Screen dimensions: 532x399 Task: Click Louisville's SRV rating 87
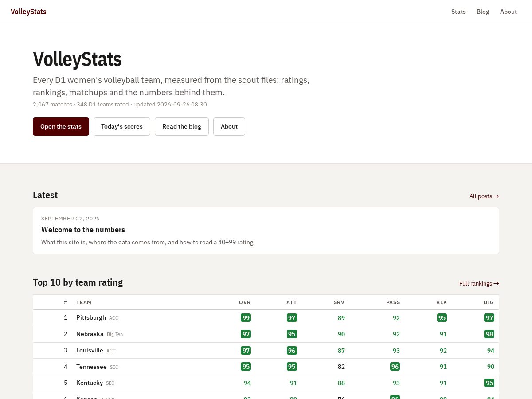pos(341,350)
